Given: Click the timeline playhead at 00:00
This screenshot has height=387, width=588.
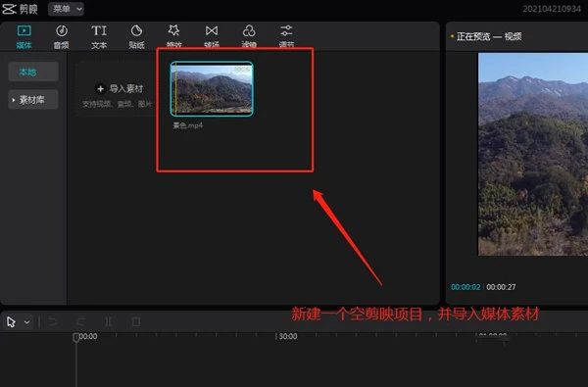Looking at the screenshot, I should (x=76, y=337).
